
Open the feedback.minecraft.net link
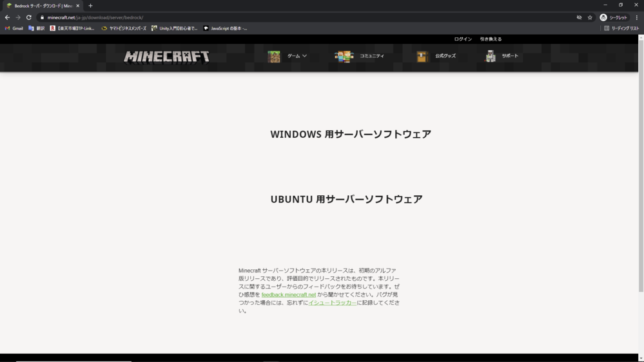(x=289, y=295)
